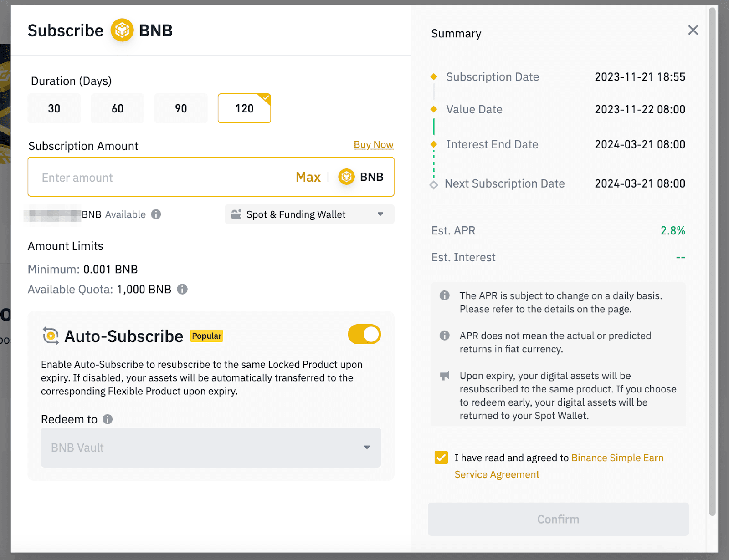
Task: Click info icon beside APR daily change note
Action: [x=444, y=295]
